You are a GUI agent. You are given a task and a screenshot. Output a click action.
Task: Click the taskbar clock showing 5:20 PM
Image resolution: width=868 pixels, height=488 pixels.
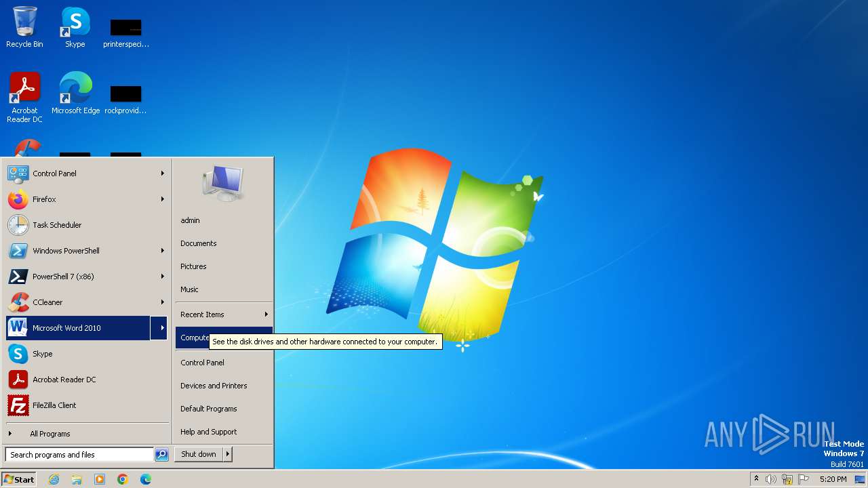coord(833,479)
